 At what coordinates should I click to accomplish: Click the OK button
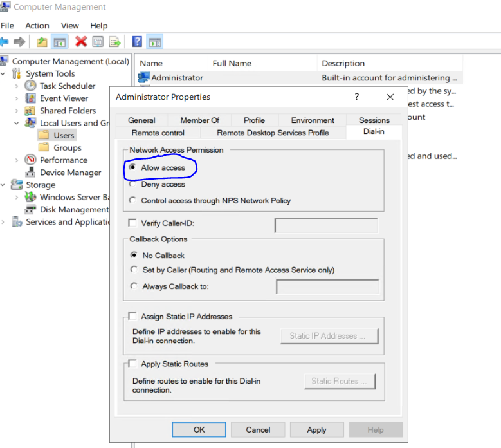coord(199,429)
